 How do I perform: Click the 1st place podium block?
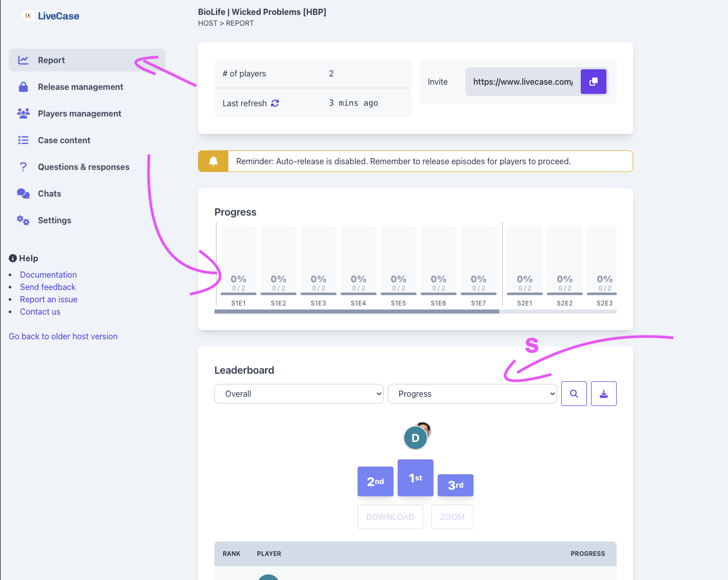tap(416, 478)
